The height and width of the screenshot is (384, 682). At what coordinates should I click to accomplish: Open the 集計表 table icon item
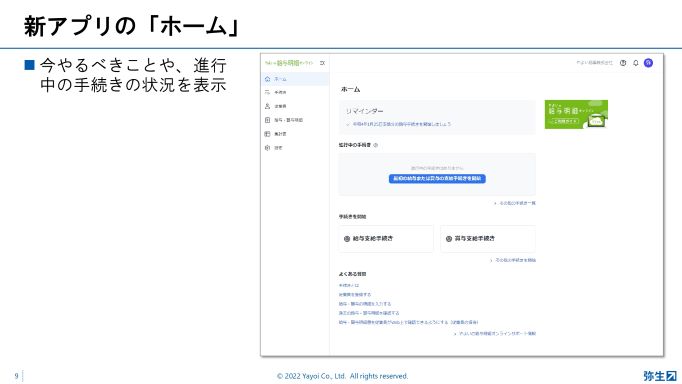point(267,134)
